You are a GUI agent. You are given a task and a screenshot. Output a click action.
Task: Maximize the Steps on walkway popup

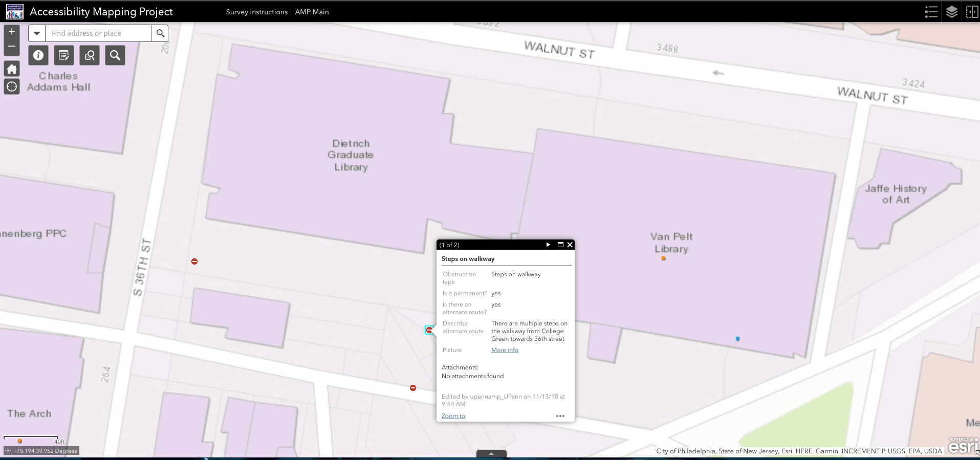coord(560,245)
